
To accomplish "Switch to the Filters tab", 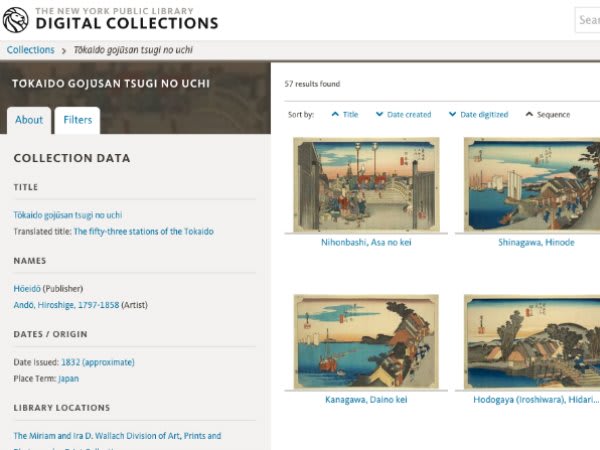I will (x=77, y=120).
